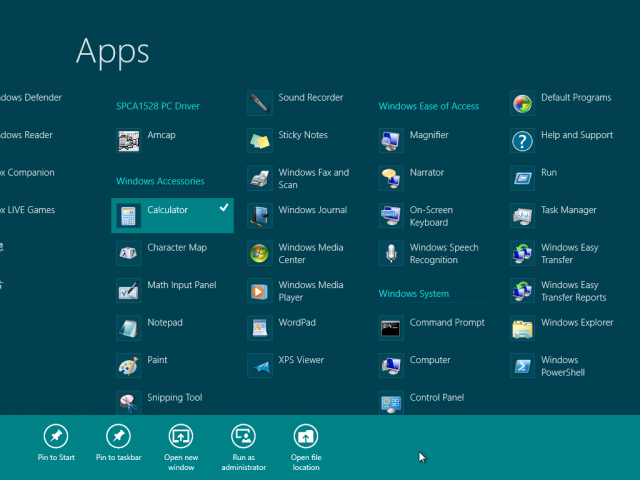640x480 pixels.
Task: Open the Amcap app icon
Action: pos(129,141)
